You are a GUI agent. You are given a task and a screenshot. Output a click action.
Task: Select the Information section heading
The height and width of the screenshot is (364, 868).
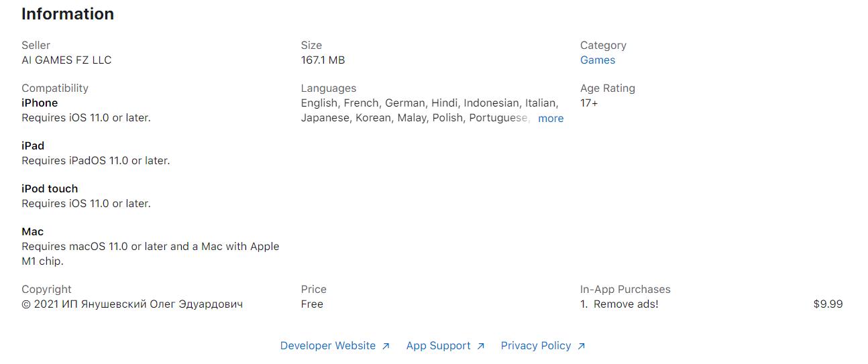(68, 14)
